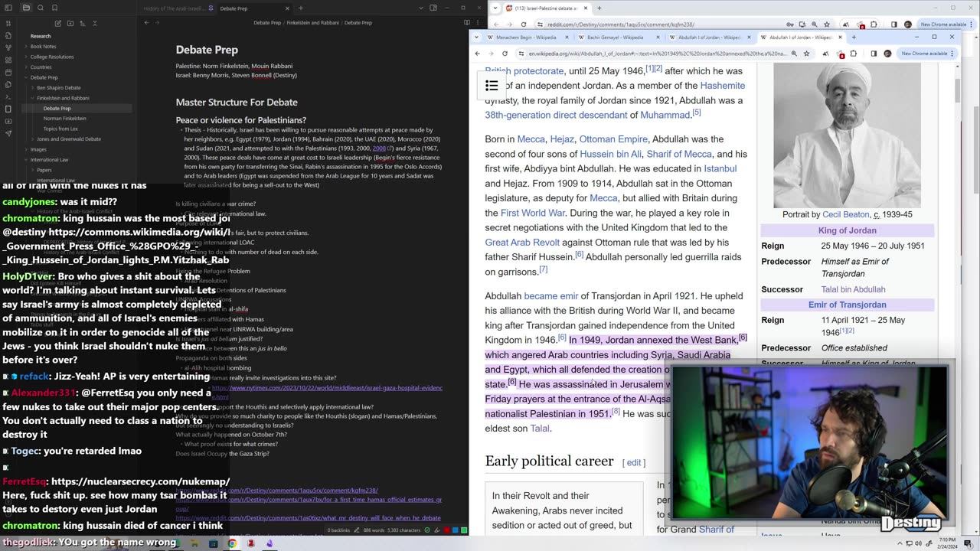Open the bookmarks icon in Obsidian sidebar
The image size is (980, 551).
(x=55, y=8)
